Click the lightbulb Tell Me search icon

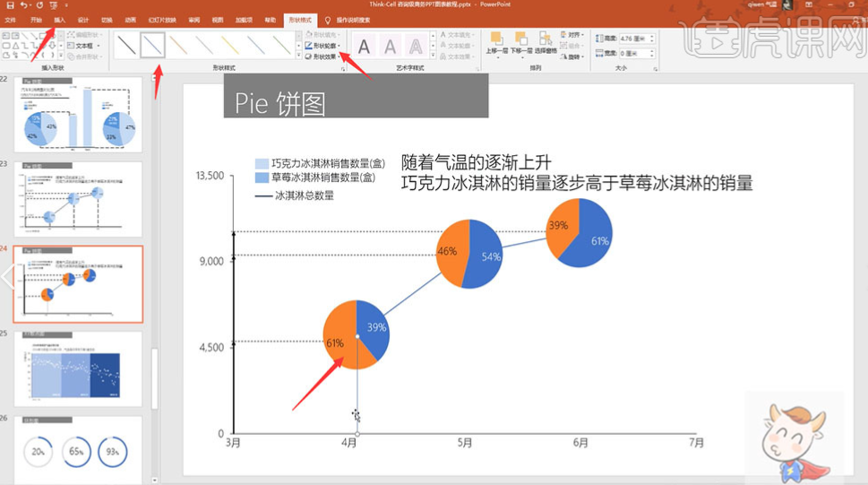pyautogui.click(x=328, y=19)
